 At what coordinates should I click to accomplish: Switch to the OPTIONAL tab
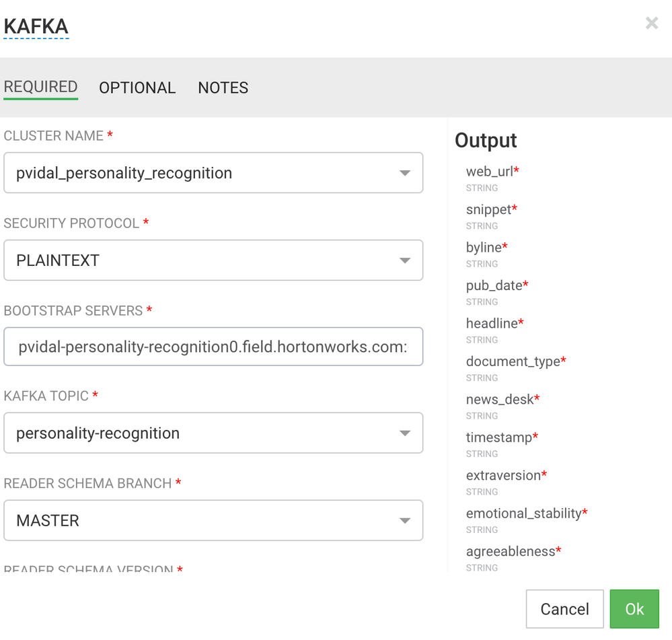137,88
